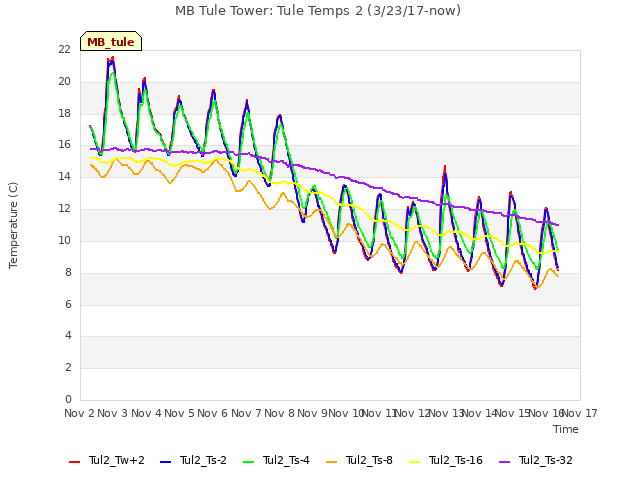Click the Nov 3 x-axis tick label

click(x=113, y=413)
